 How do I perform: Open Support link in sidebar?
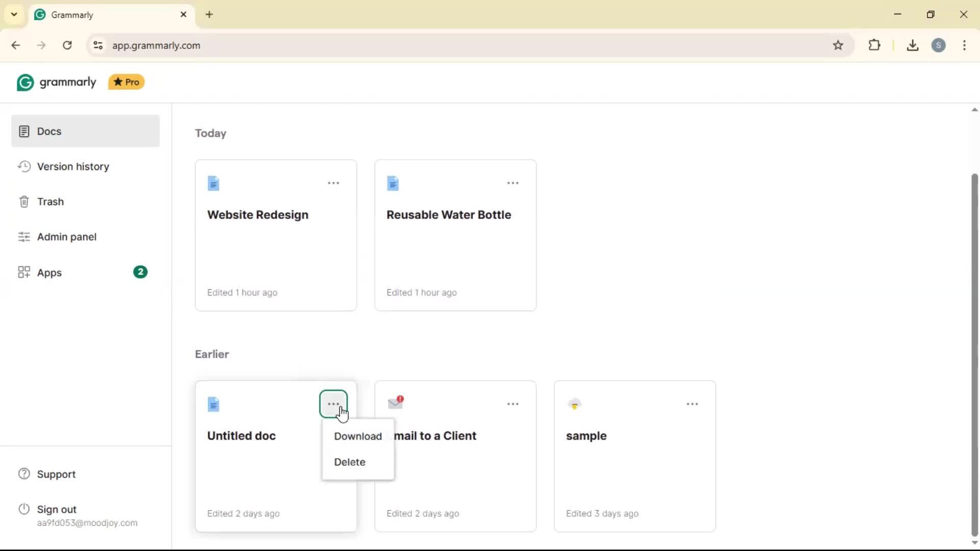(56, 474)
